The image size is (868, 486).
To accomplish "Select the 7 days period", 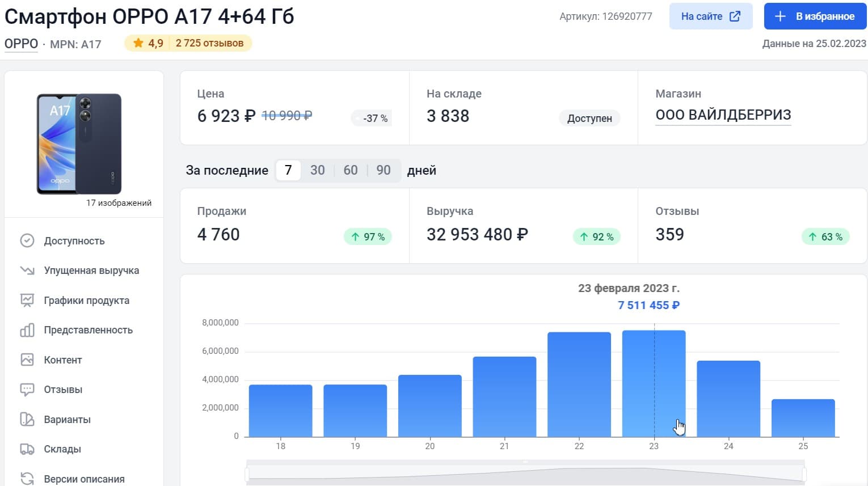I will point(288,170).
